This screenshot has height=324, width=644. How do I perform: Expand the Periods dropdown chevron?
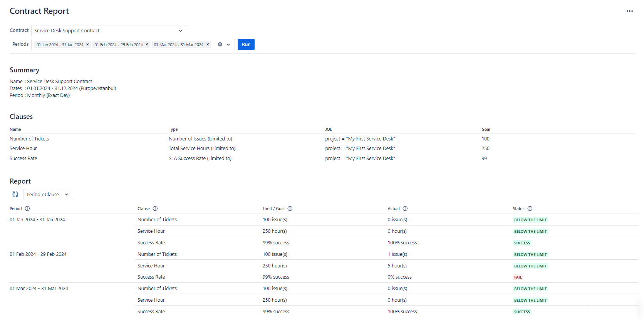(228, 45)
